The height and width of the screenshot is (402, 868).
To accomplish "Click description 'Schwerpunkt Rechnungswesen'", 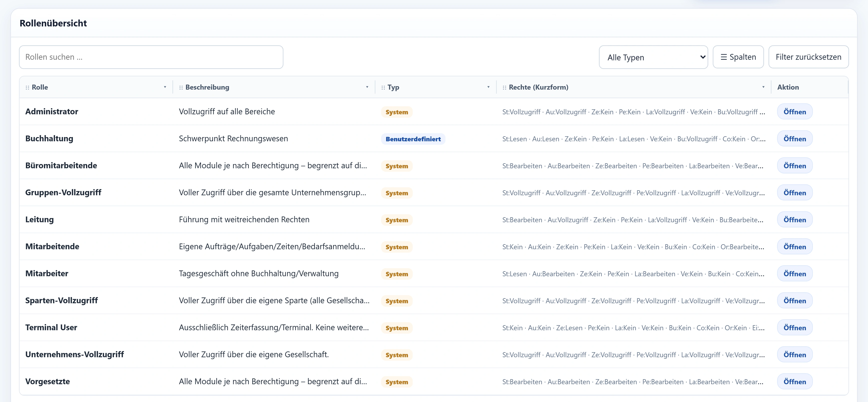I will click(233, 138).
